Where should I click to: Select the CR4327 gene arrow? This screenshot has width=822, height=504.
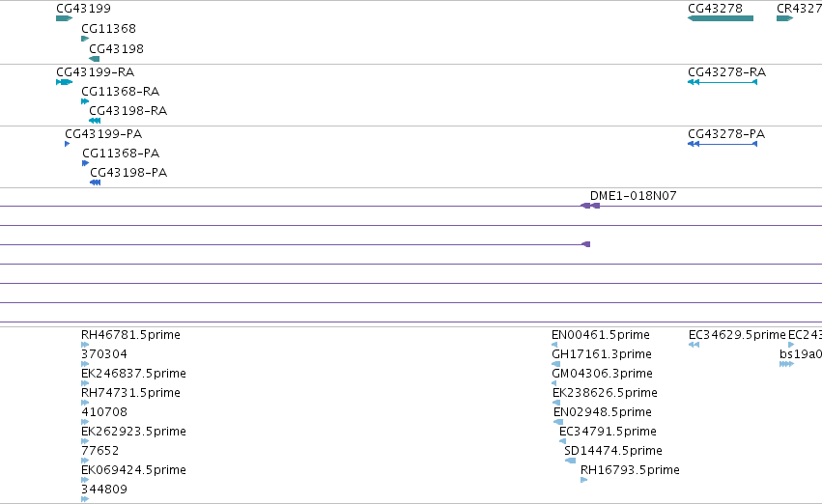784,18
